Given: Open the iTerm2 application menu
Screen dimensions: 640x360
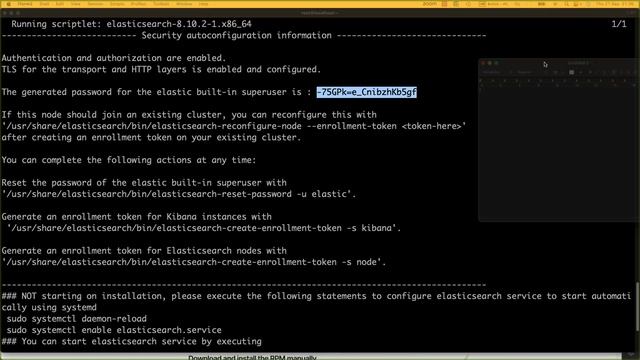Looking at the screenshot, I should pos(24,4).
